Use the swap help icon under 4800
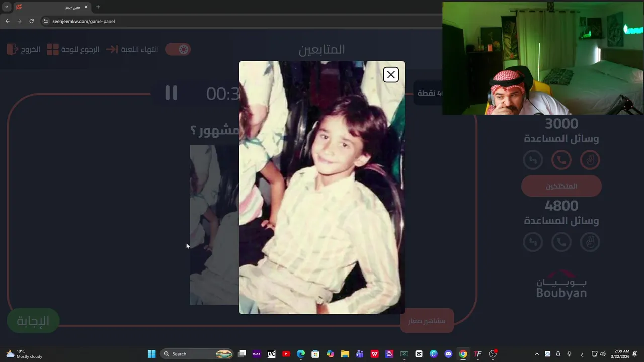Screen dimensions: 644x362 533,242
